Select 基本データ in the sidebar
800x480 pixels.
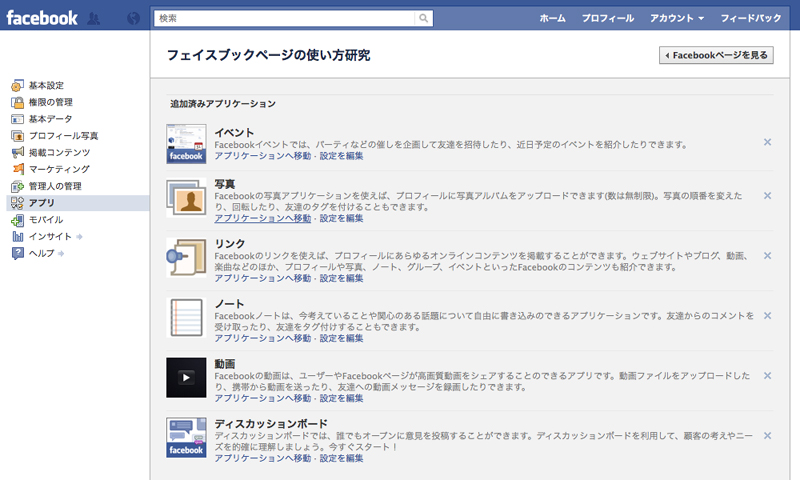point(50,119)
